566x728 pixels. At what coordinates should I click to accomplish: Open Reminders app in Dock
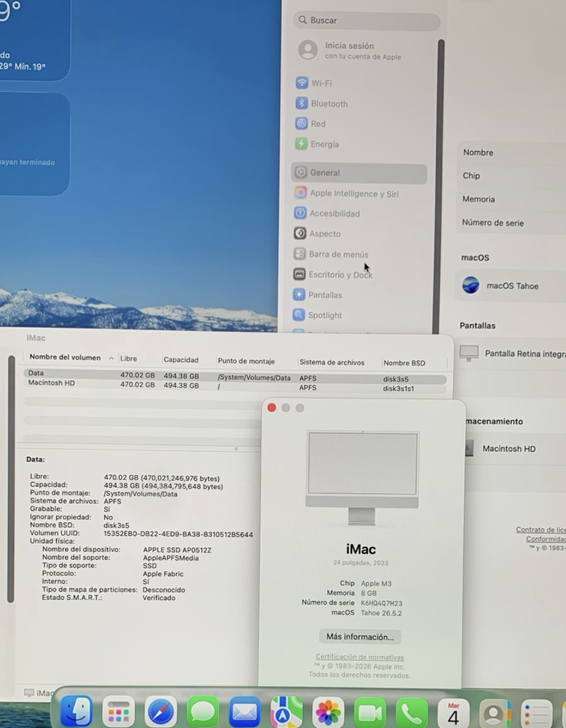click(x=537, y=715)
